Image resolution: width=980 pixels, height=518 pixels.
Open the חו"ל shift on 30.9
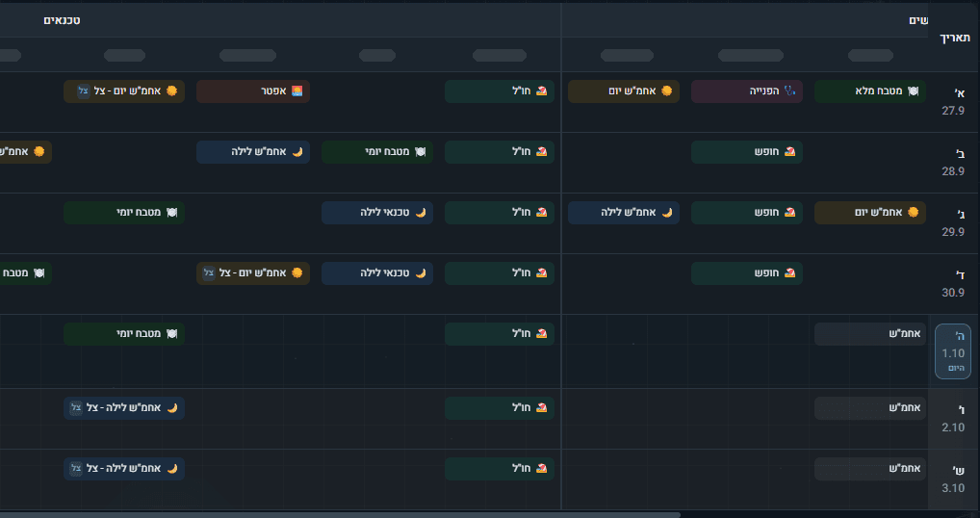[x=500, y=273]
